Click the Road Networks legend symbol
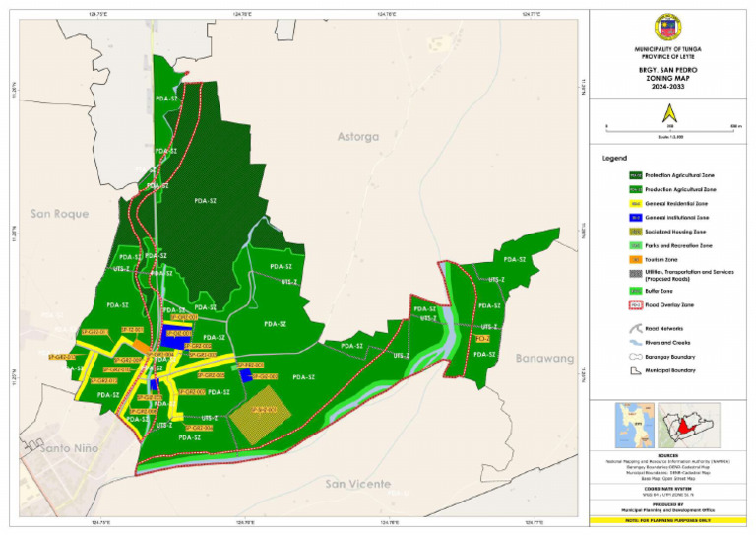The height and width of the screenshot is (535, 756). [636, 329]
